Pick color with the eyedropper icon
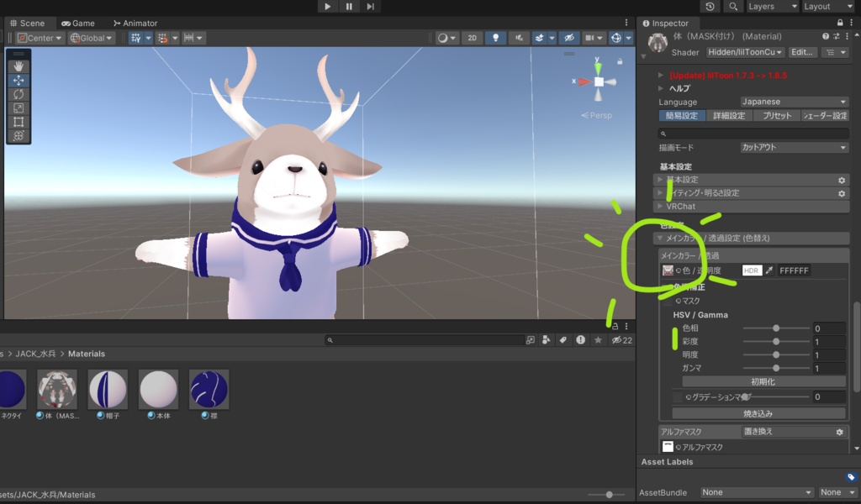This screenshot has width=861, height=504. coord(769,270)
